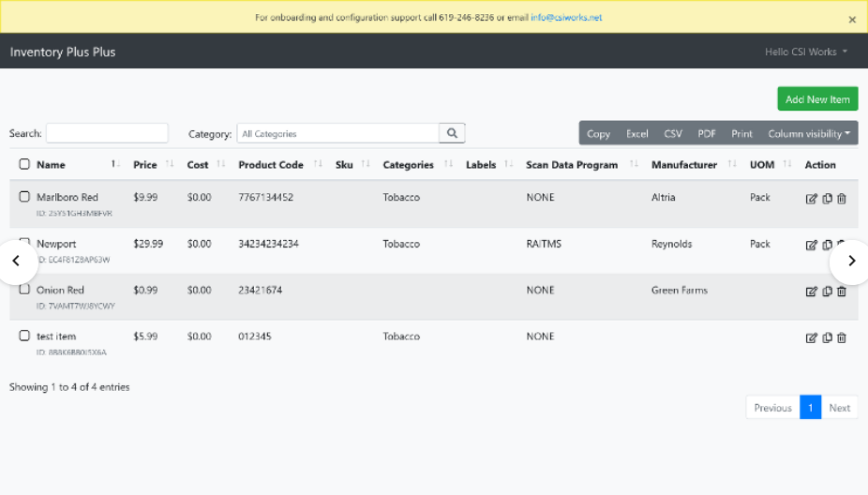The height and width of the screenshot is (495, 868).
Task: Click the Add New Item button
Action: coord(817,99)
